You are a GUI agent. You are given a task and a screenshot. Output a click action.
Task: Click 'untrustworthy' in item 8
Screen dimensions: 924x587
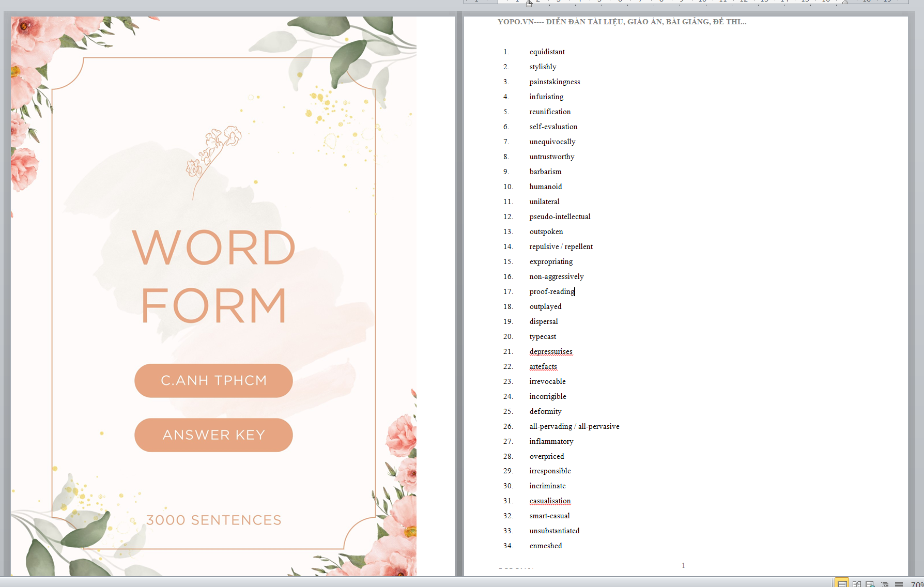tap(552, 157)
